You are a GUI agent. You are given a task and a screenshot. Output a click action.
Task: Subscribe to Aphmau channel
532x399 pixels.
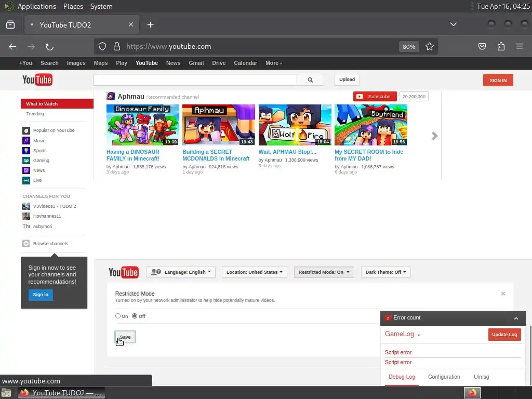[x=375, y=97]
